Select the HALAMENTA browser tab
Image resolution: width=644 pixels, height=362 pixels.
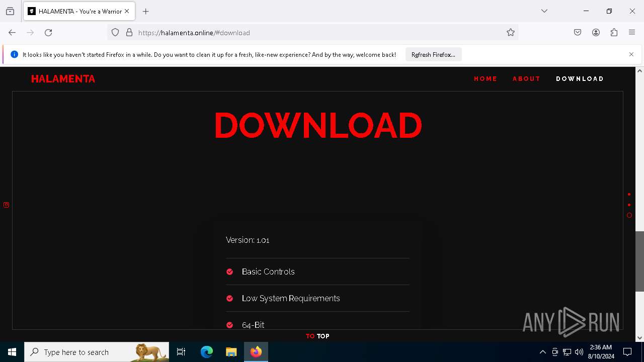(x=79, y=11)
